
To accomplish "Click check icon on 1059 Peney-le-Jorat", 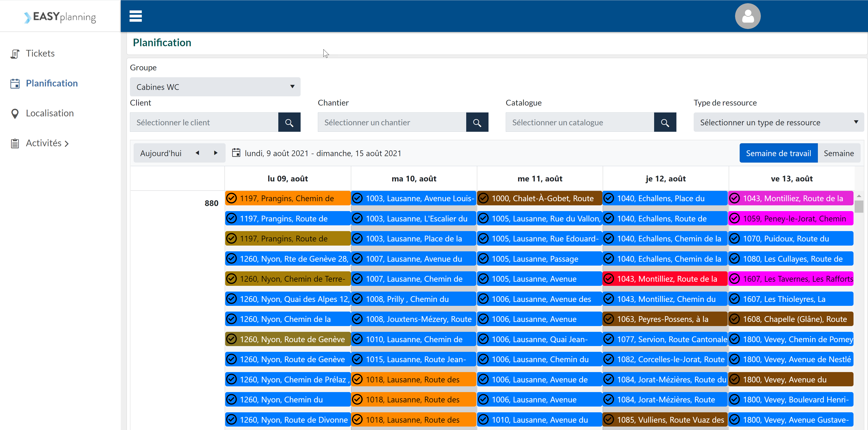I will click(x=735, y=218).
